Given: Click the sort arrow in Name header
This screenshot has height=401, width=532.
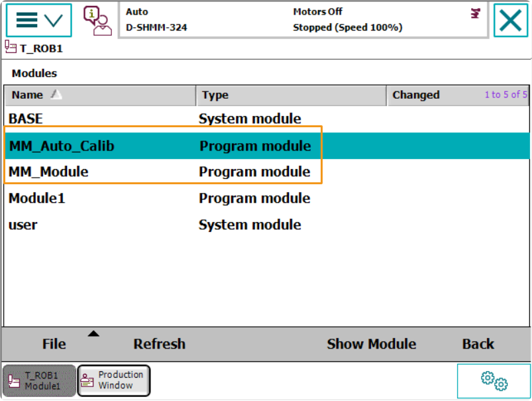Looking at the screenshot, I should click(56, 94).
